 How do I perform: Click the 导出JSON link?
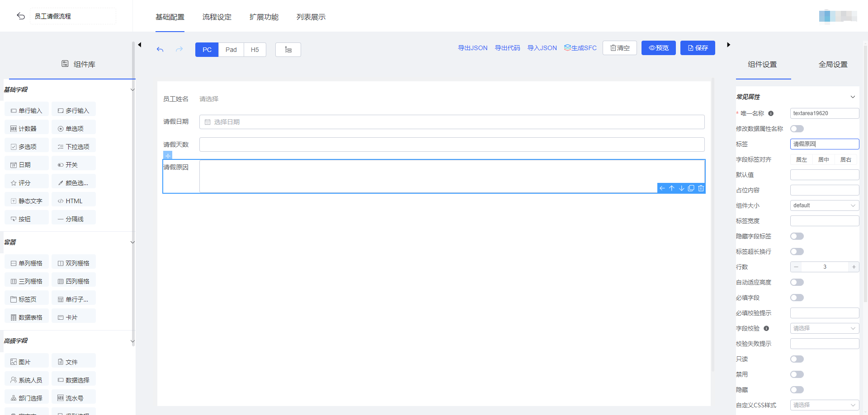click(472, 48)
